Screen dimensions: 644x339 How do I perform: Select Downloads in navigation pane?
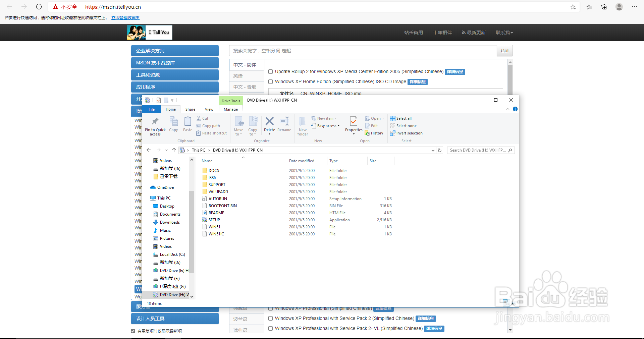pos(170,222)
